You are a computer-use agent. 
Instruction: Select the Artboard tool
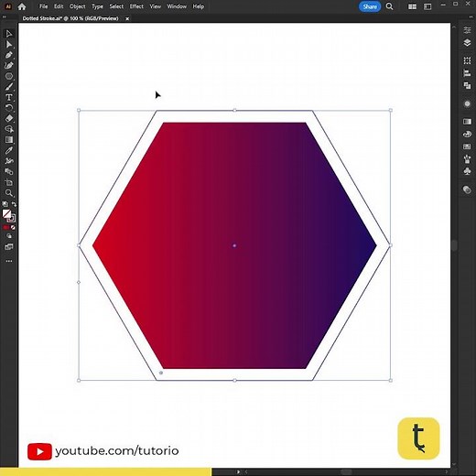click(8, 182)
